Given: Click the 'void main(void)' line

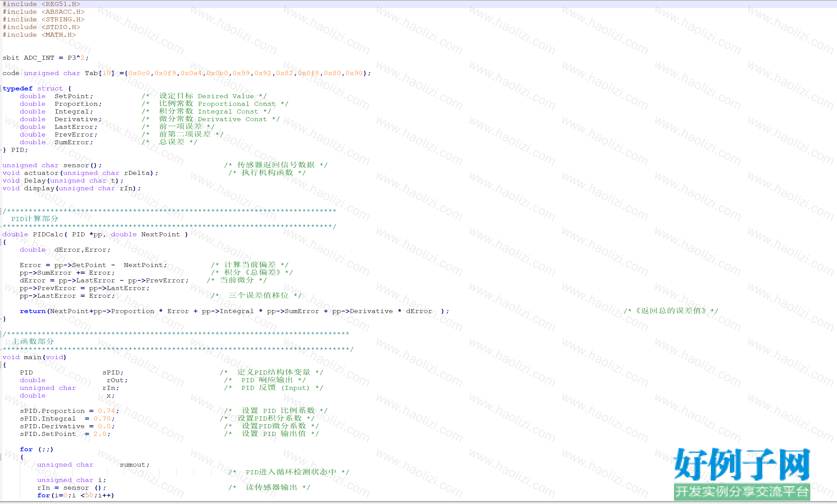Looking at the screenshot, I should pos(35,357).
